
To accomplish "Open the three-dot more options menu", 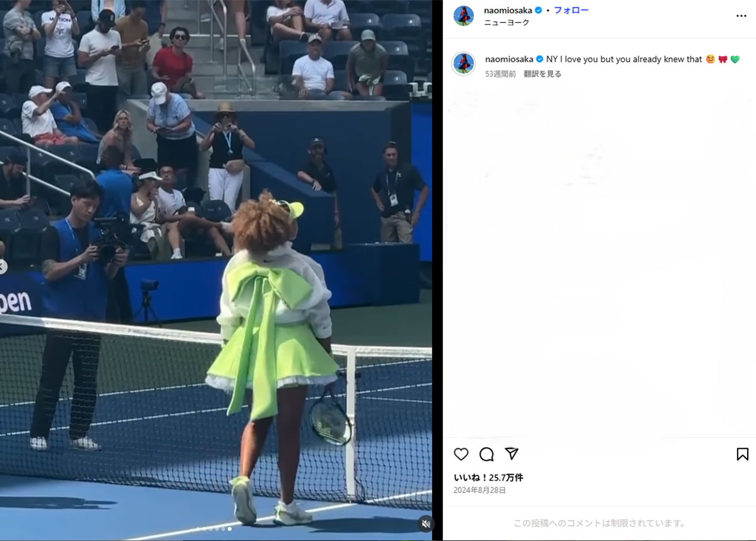I will (x=742, y=16).
